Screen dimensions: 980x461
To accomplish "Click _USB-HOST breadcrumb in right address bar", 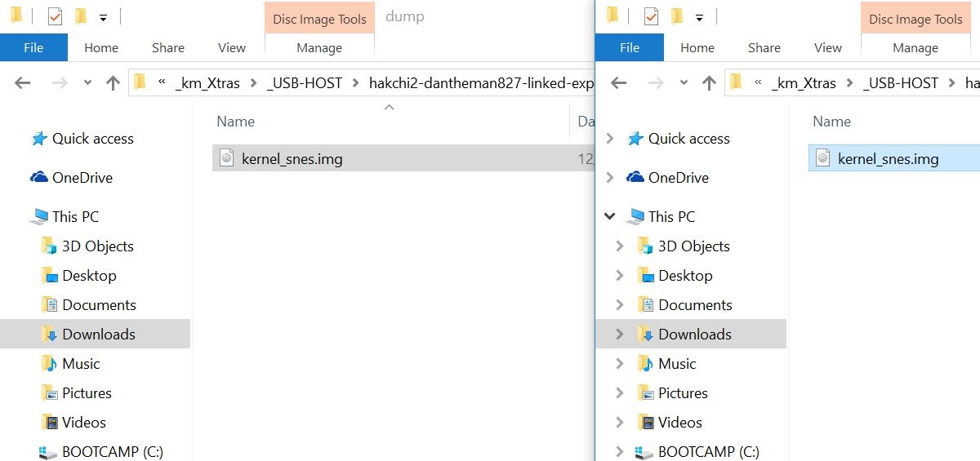I will tap(901, 82).
